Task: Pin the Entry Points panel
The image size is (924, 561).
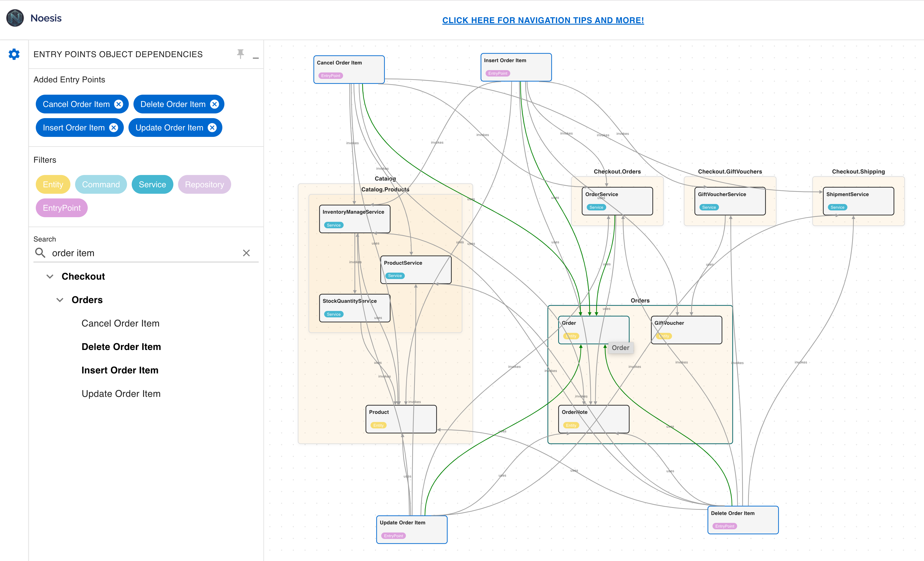Action: pyautogui.click(x=240, y=54)
